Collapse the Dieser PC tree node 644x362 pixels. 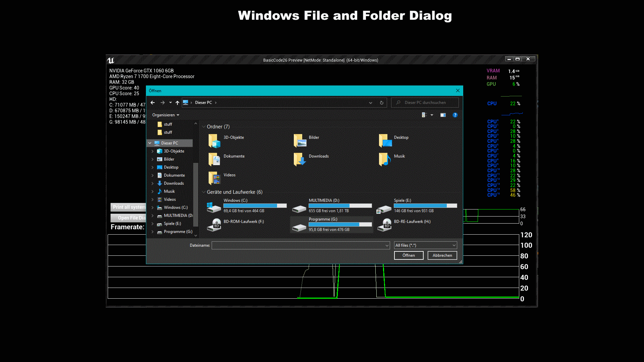click(x=150, y=143)
